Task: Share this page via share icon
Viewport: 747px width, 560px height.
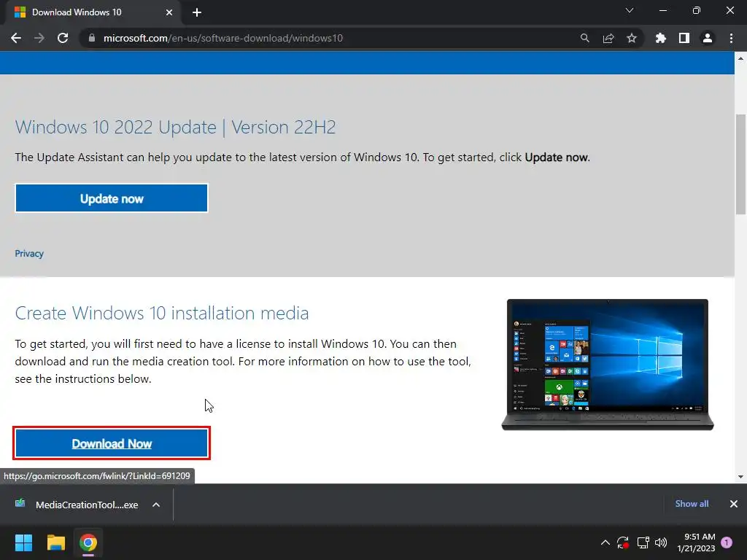Action: click(x=608, y=38)
